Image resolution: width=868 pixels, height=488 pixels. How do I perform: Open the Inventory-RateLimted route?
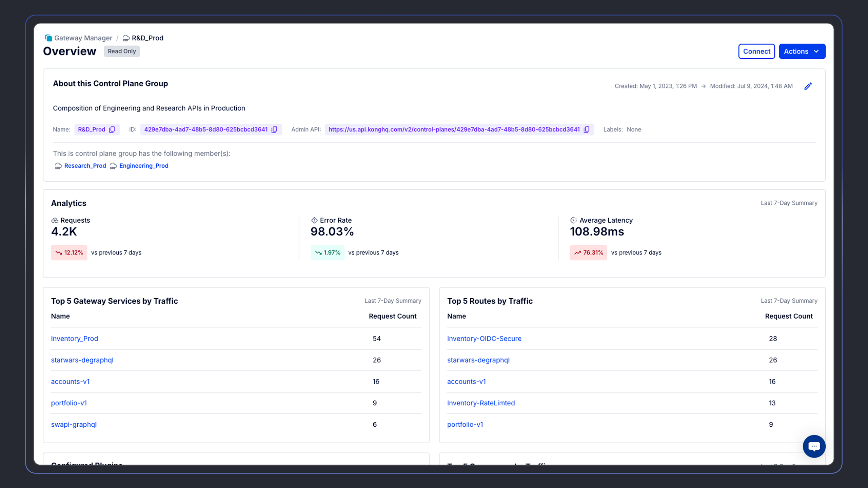pyautogui.click(x=481, y=403)
